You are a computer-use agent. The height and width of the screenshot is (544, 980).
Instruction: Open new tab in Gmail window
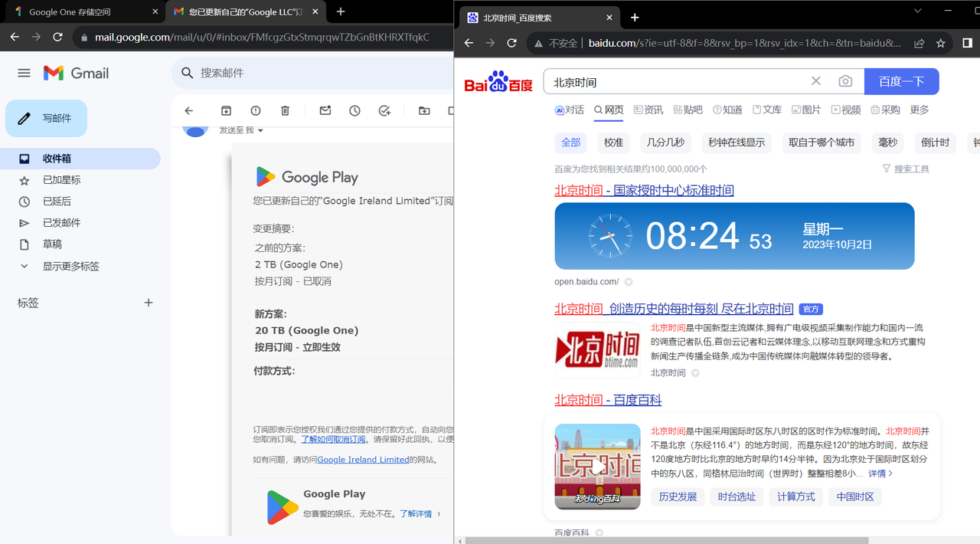(x=341, y=11)
